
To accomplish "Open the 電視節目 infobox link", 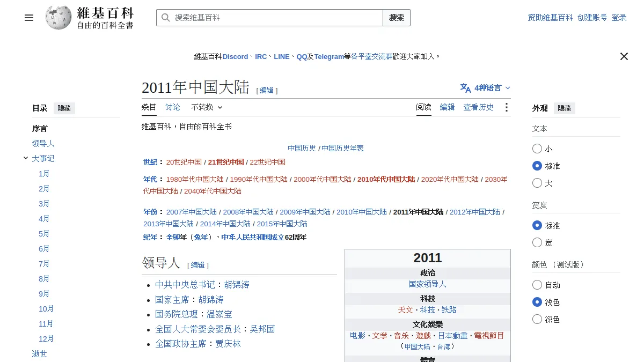I will [489, 336].
